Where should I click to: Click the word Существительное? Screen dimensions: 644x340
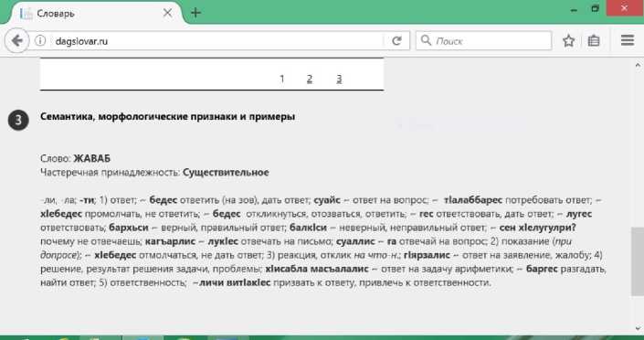pos(226,172)
